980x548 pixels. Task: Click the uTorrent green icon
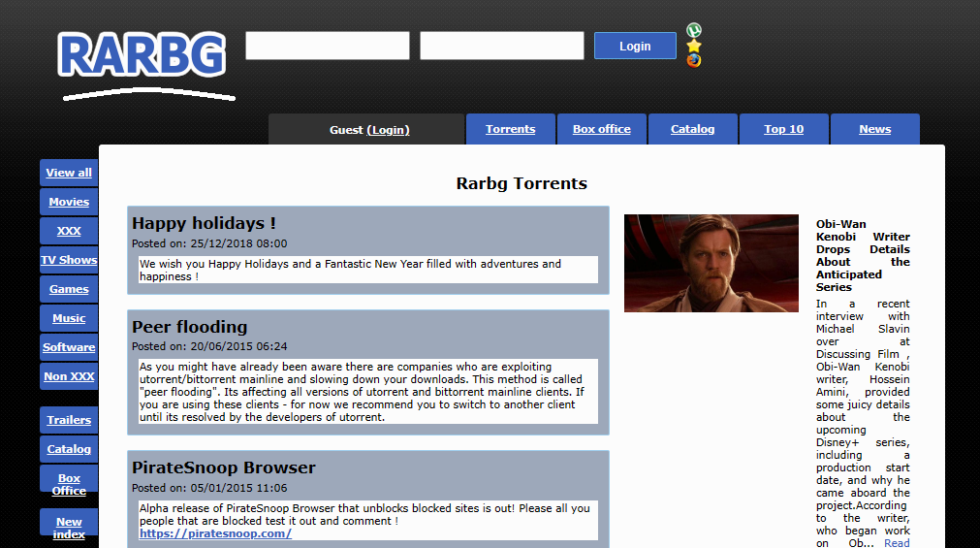(x=694, y=30)
